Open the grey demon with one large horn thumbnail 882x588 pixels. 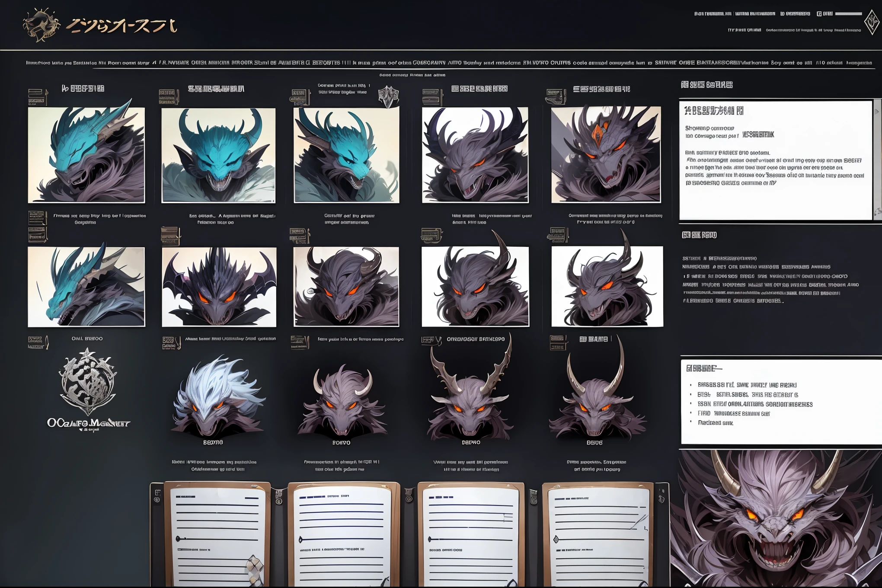tap(476, 287)
